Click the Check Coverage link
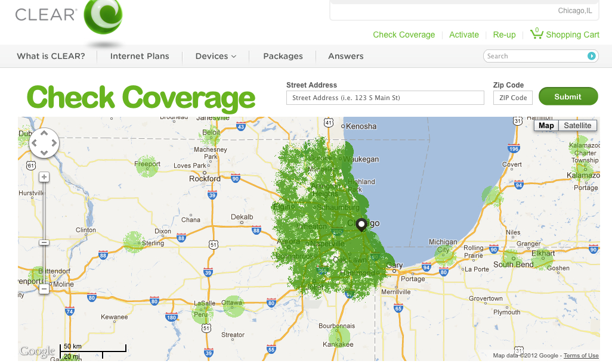Image resolution: width=612 pixels, height=364 pixels. [x=404, y=35]
